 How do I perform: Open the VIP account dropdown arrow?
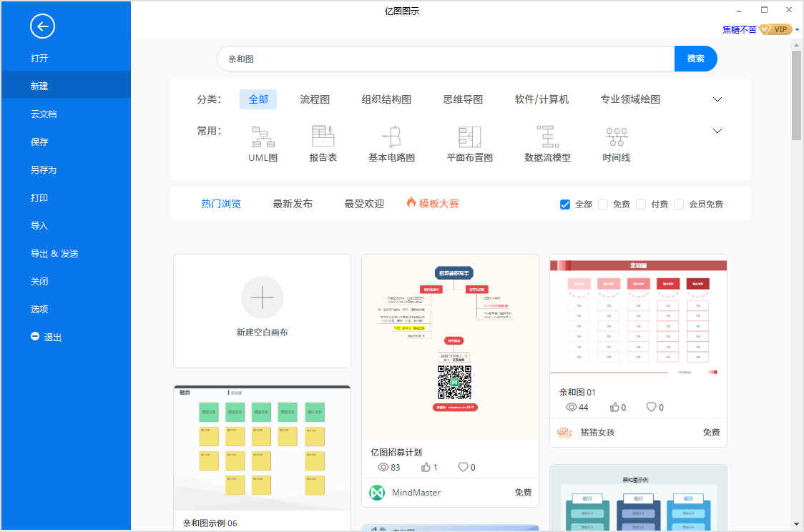[x=796, y=30]
